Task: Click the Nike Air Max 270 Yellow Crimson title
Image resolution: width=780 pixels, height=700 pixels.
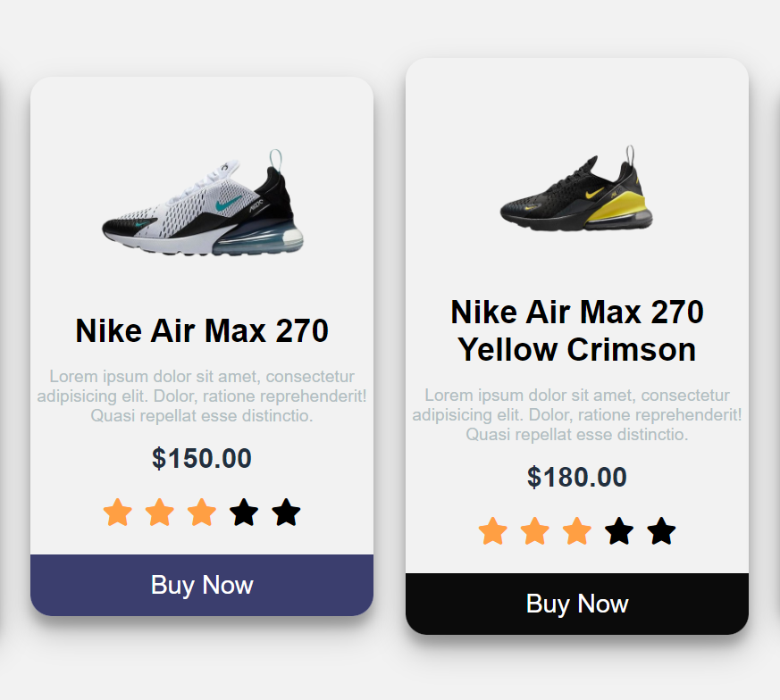Action: pyautogui.click(x=577, y=330)
